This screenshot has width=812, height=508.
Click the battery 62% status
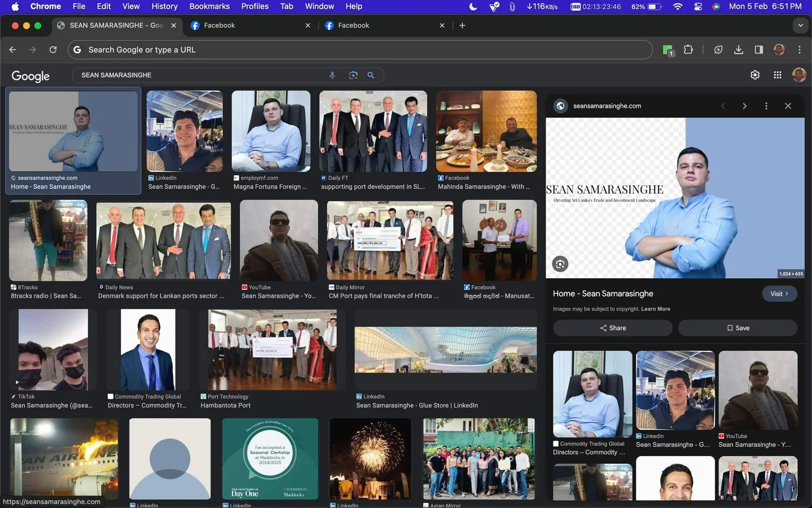pos(646,6)
